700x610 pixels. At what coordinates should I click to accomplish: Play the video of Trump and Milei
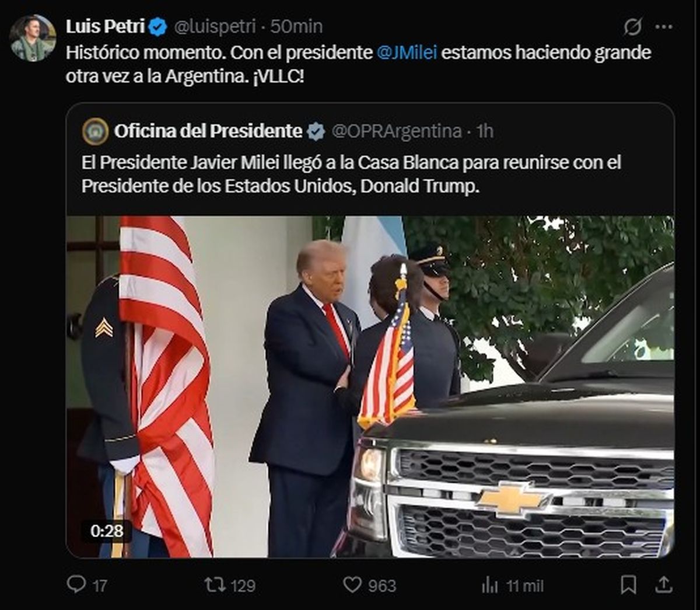tap(370, 386)
